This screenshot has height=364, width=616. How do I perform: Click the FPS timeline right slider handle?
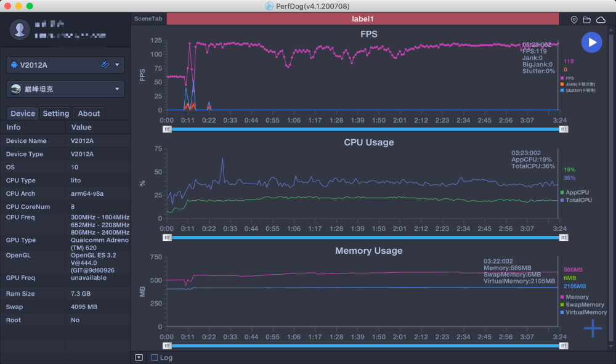(564, 129)
